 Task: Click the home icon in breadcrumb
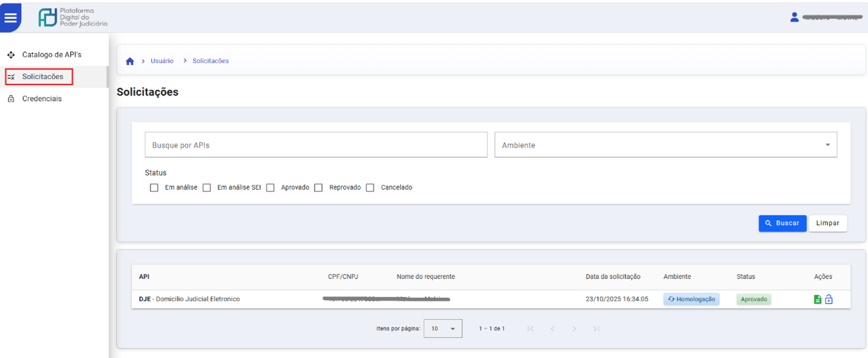130,62
